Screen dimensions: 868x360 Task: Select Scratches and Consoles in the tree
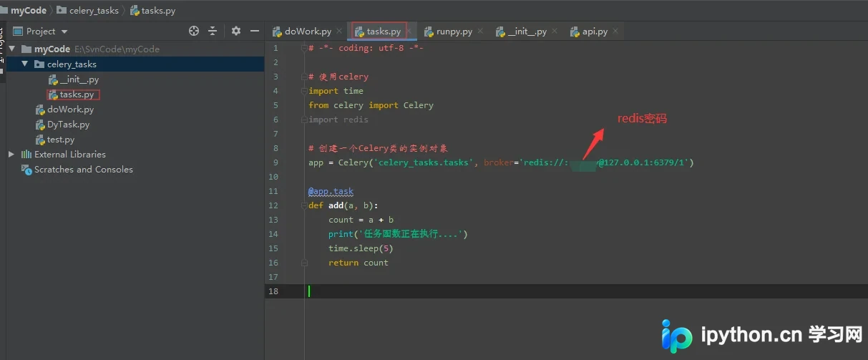point(84,170)
